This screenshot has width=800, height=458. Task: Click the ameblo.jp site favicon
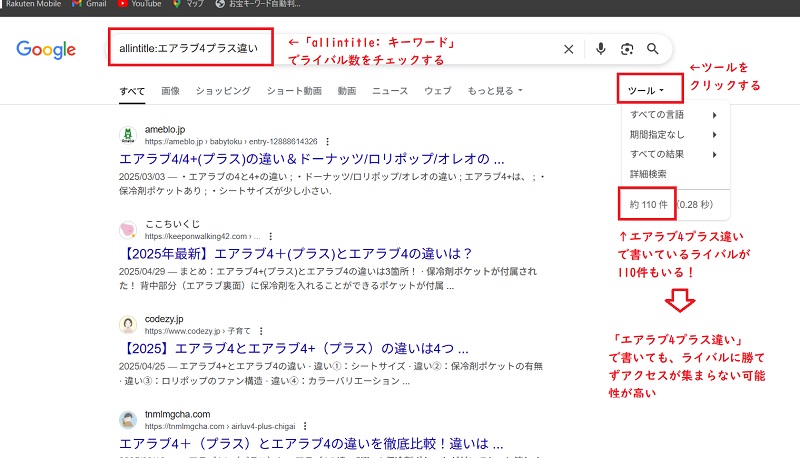[128, 135]
